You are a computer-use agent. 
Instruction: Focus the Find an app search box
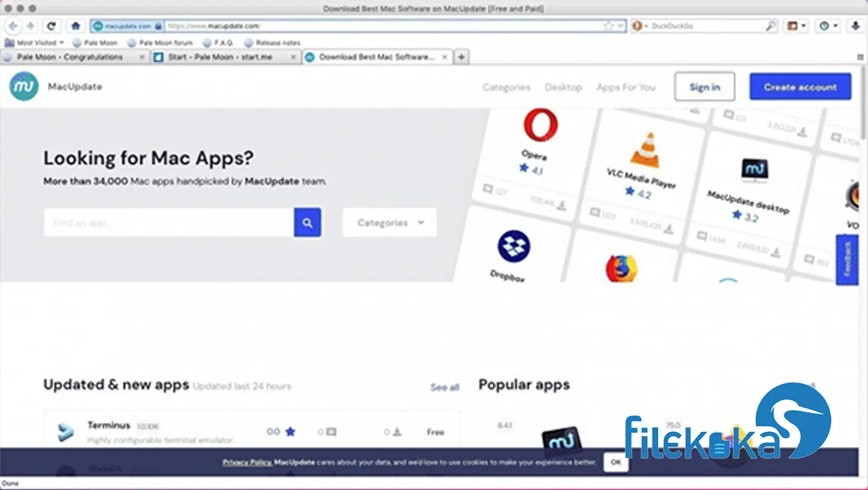[x=168, y=223]
